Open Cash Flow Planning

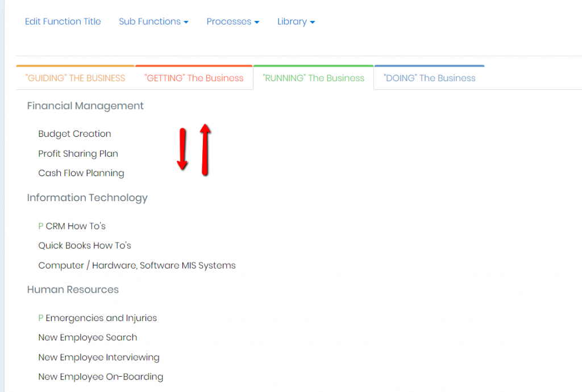[x=81, y=173]
